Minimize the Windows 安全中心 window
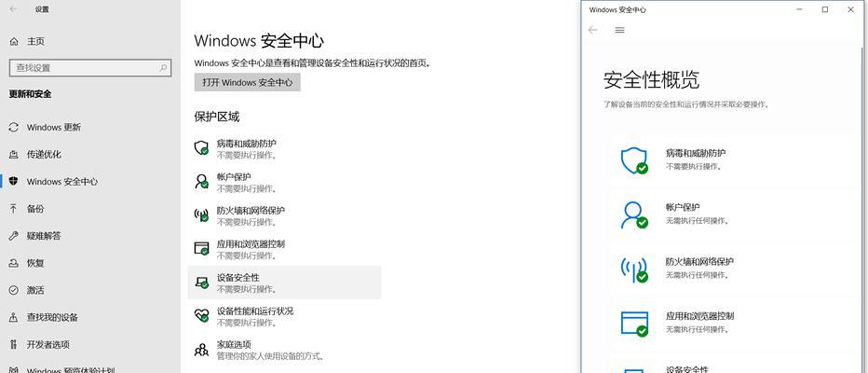The image size is (868, 373). coord(800,9)
